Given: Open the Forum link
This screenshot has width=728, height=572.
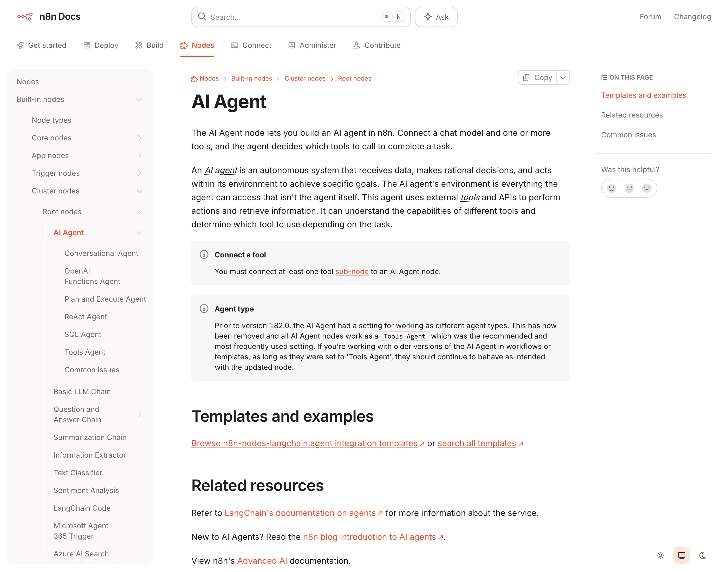Looking at the screenshot, I should point(650,17).
